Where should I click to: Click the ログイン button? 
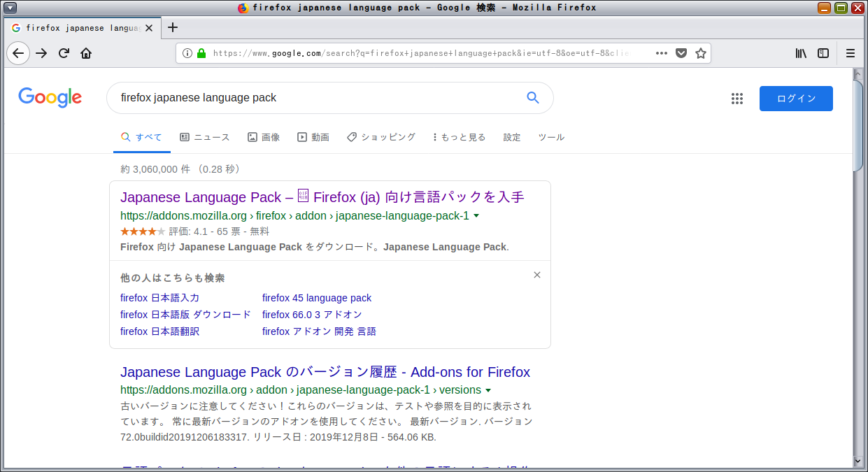(796, 99)
